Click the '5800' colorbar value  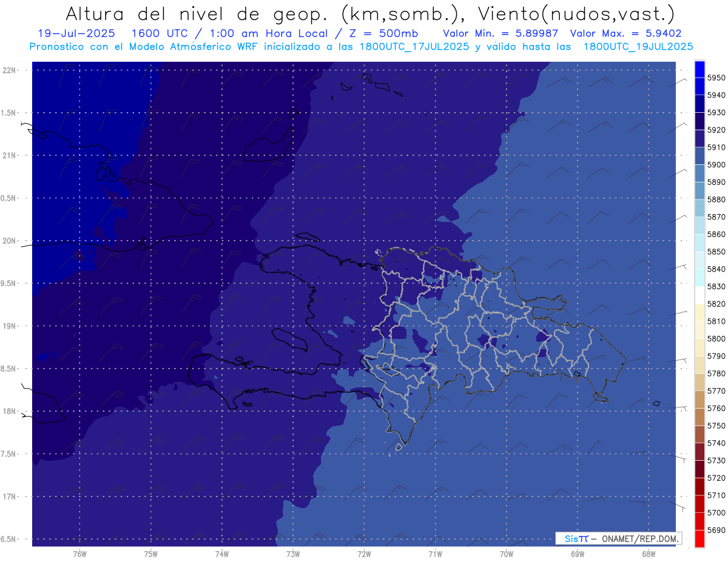coord(716,339)
